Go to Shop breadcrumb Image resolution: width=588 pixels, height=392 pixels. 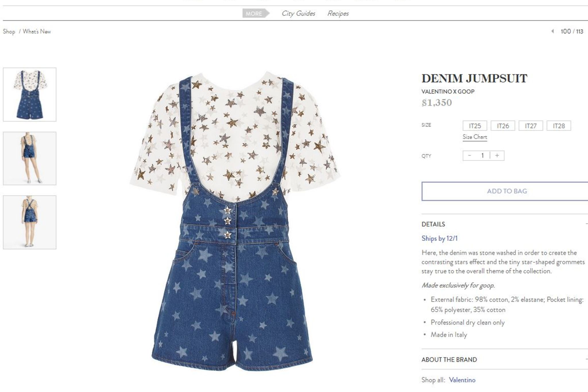point(9,32)
